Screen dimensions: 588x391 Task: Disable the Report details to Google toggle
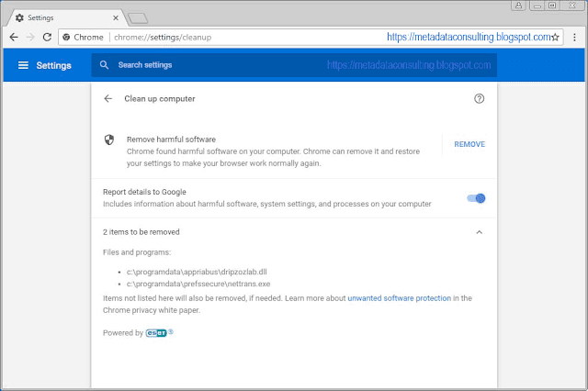click(476, 197)
